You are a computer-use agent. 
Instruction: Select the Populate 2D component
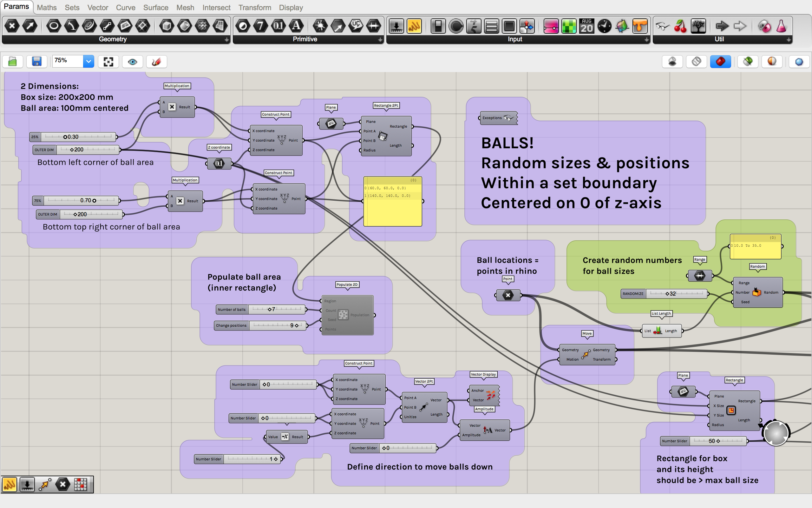(348, 315)
